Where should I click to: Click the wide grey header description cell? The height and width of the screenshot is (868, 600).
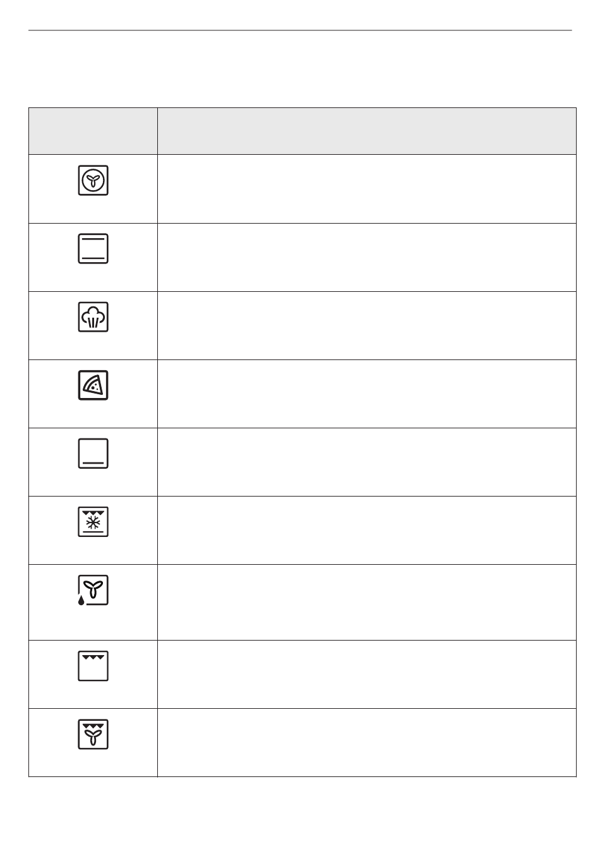point(367,131)
